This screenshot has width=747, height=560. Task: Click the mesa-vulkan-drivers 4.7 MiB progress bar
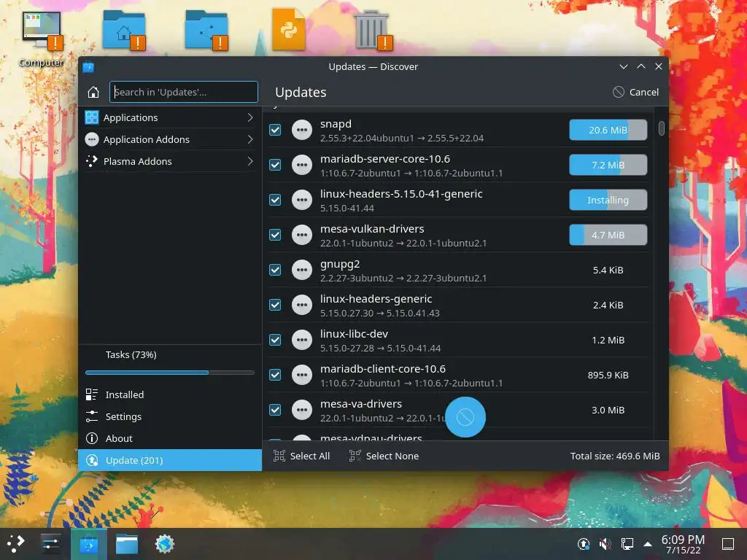tap(608, 235)
